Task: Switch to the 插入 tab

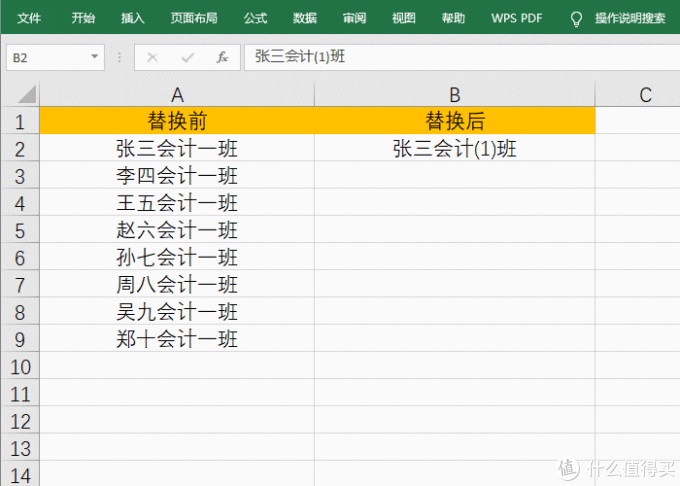Action: click(x=132, y=18)
